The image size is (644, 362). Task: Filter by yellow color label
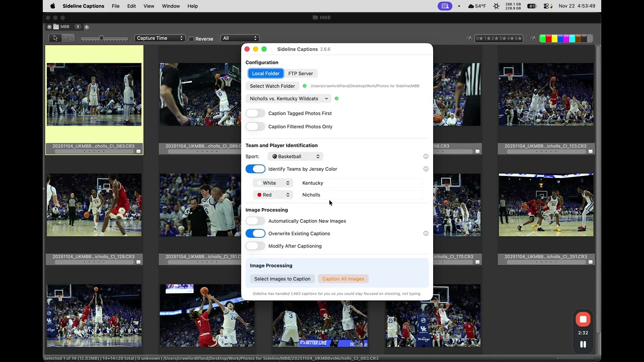coord(554,38)
